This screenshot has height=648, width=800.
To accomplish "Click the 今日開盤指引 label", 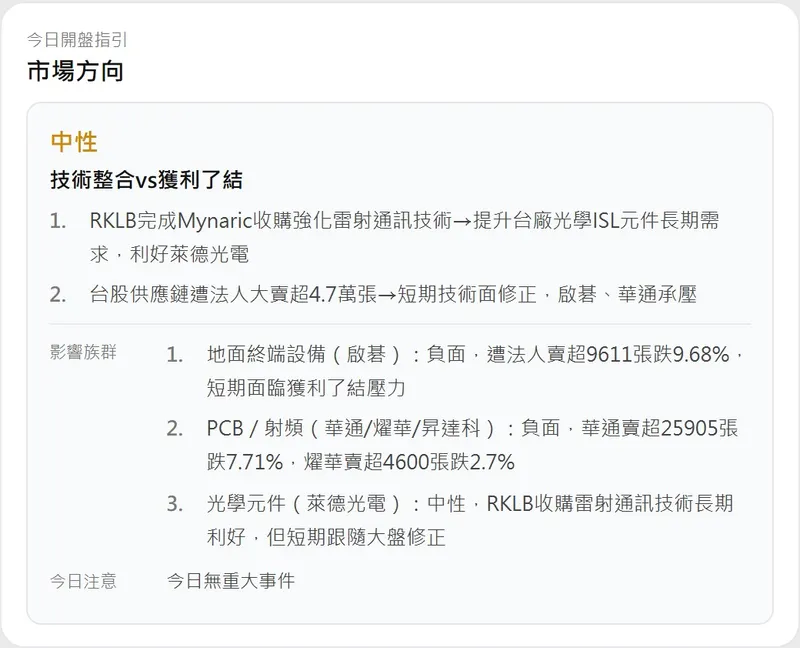I will coord(77,40).
